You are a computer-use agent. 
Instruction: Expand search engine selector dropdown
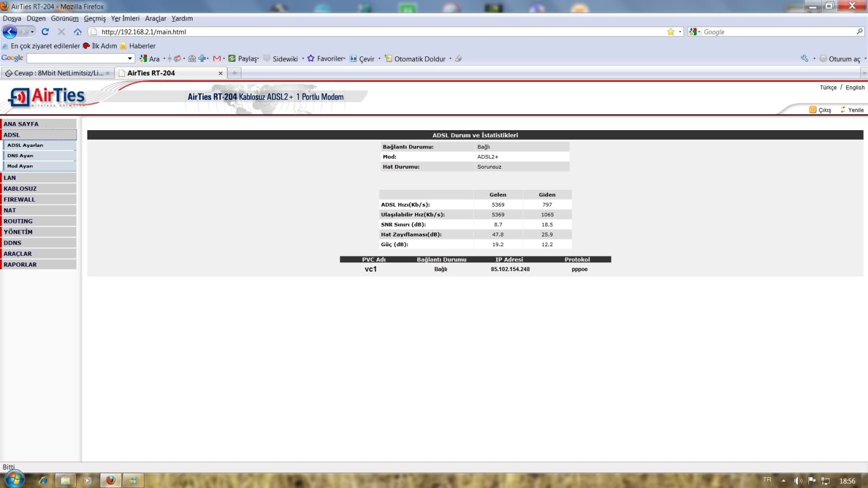pos(695,32)
